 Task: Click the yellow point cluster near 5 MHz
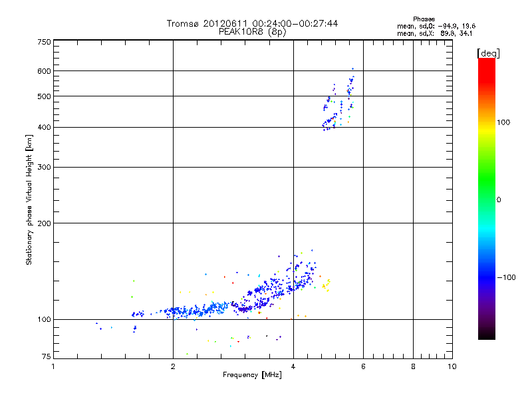[x=326, y=285]
